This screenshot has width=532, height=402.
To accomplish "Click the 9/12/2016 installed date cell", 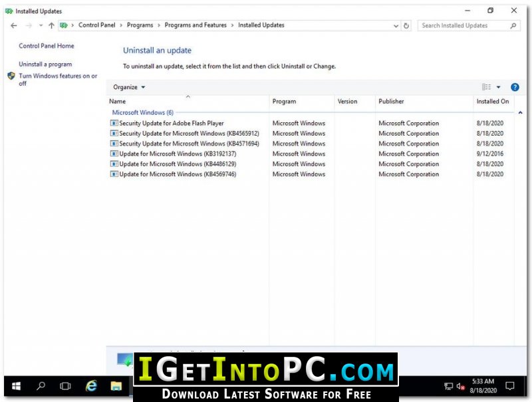I will tap(490, 153).
